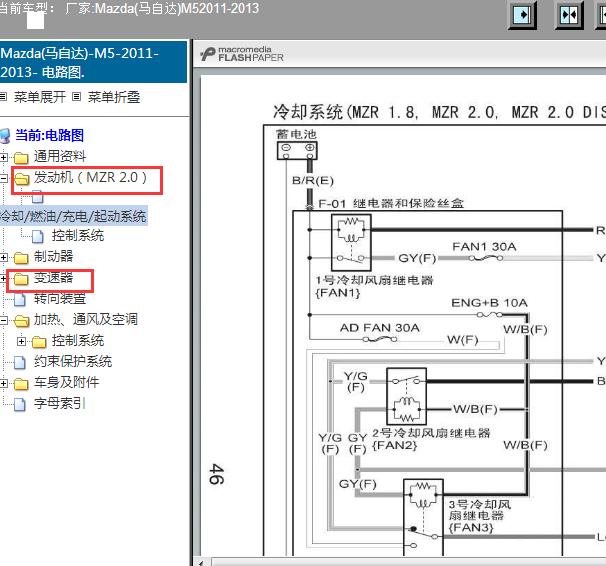Open the 字母索引 document
Image resolution: width=606 pixels, height=566 pixels.
click(x=60, y=403)
